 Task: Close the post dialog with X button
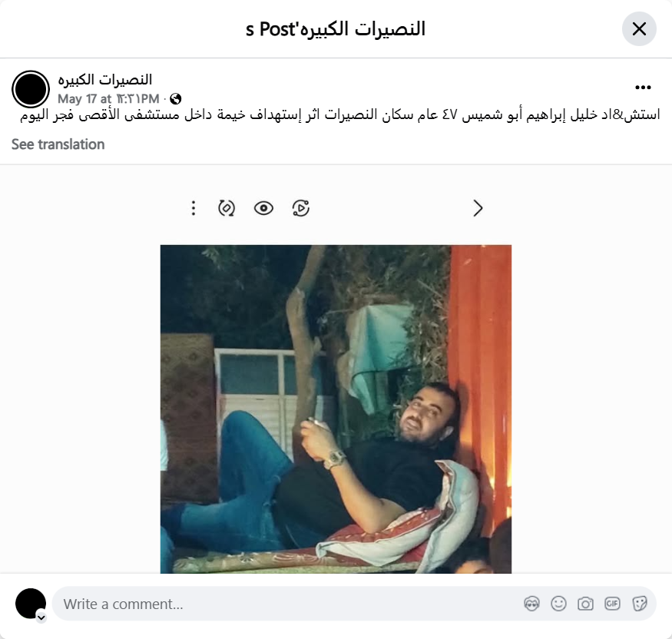[x=639, y=29]
